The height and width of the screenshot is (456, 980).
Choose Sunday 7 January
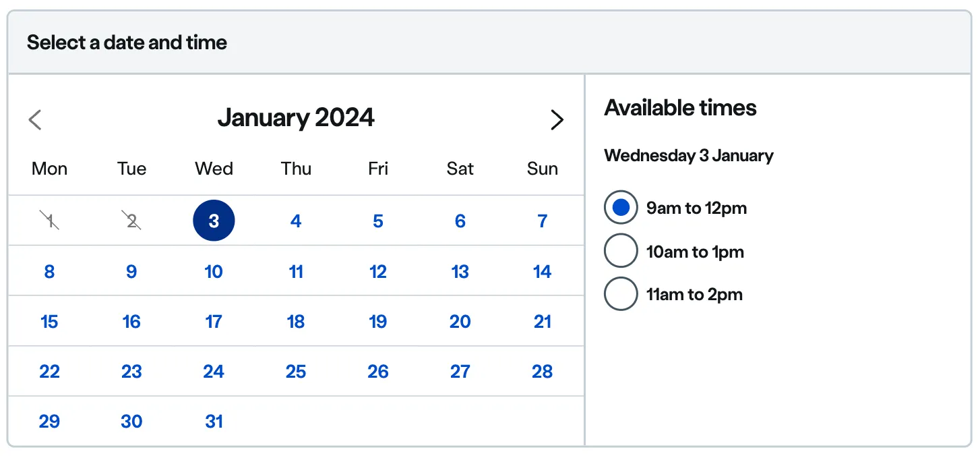[x=543, y=221]
